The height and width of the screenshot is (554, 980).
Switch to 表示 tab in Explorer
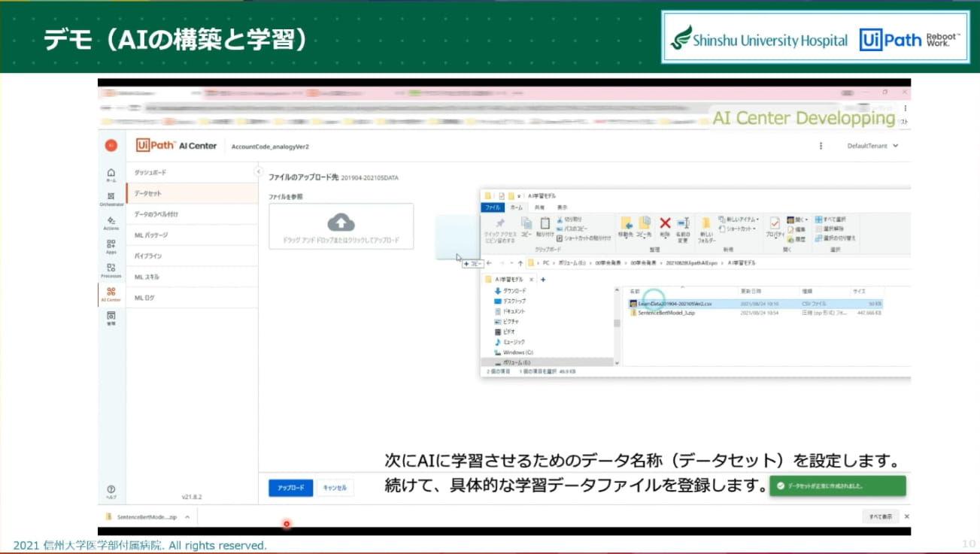click(x=562, y=207)
